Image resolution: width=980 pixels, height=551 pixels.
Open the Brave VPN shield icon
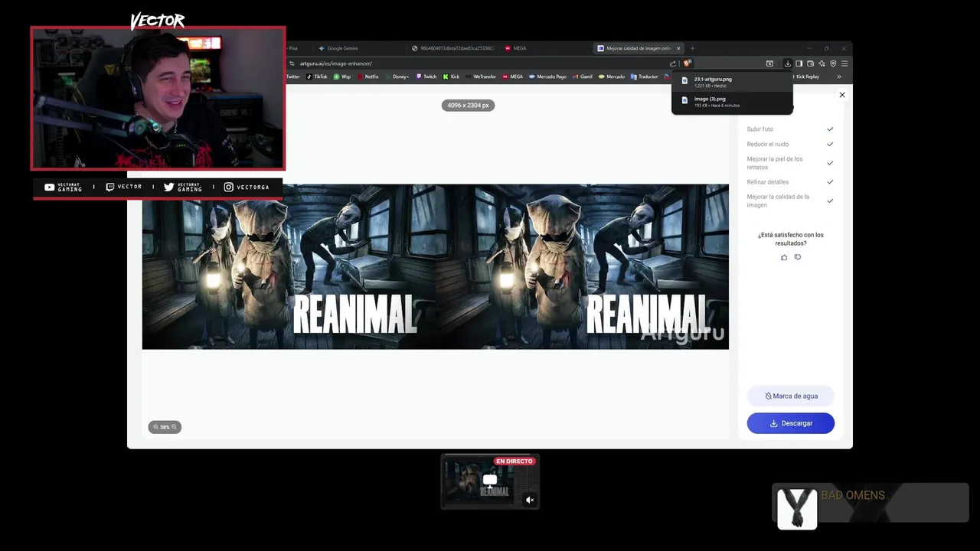pyautogui.click(x=833, y=64)
